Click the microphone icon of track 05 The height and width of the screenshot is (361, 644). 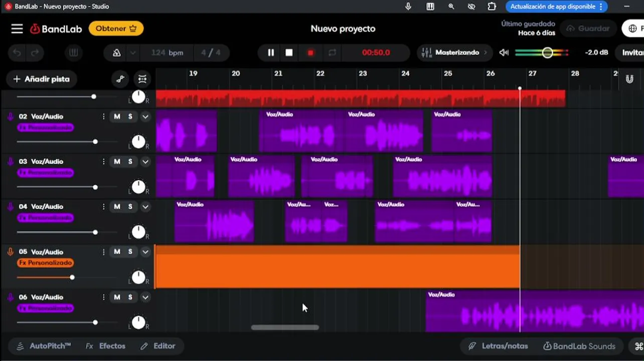(10, 252)
